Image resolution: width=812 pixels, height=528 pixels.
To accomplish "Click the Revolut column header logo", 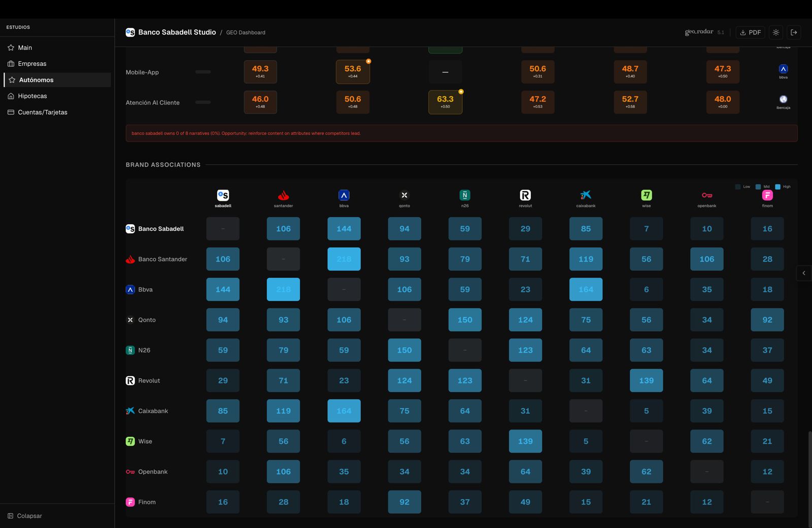I will [x=525, y=195].
